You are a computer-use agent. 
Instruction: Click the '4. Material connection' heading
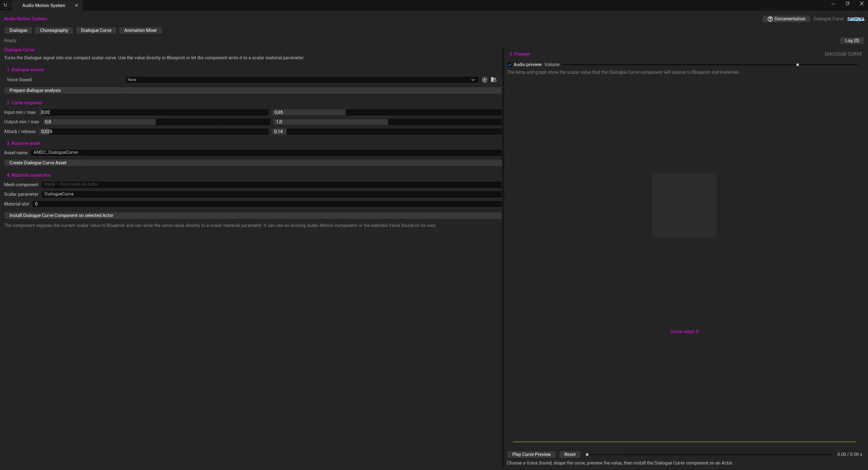[29, 175]
